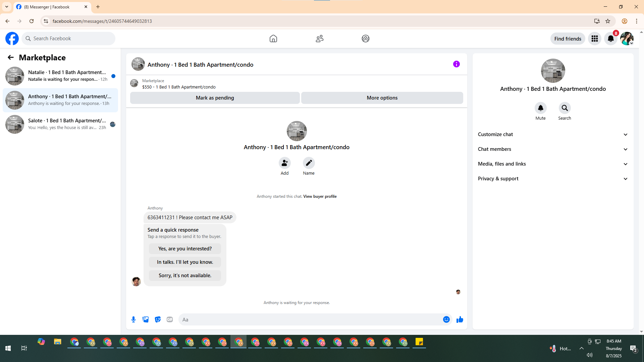This screenshot has height=362, width=644.
Task: Open Natalie's Marketplace conversation
Action: (x=60, y=76)
